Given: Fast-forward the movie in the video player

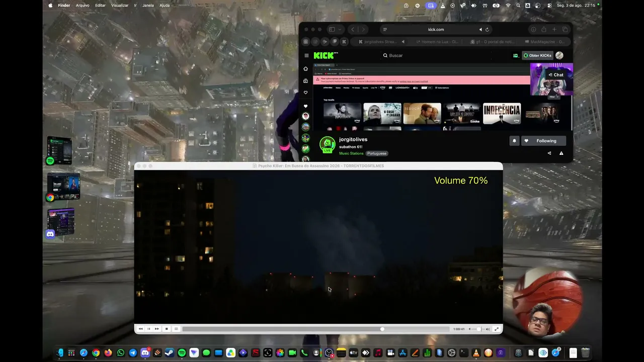Looking at the screenshot, I should [x=157, y=329].
